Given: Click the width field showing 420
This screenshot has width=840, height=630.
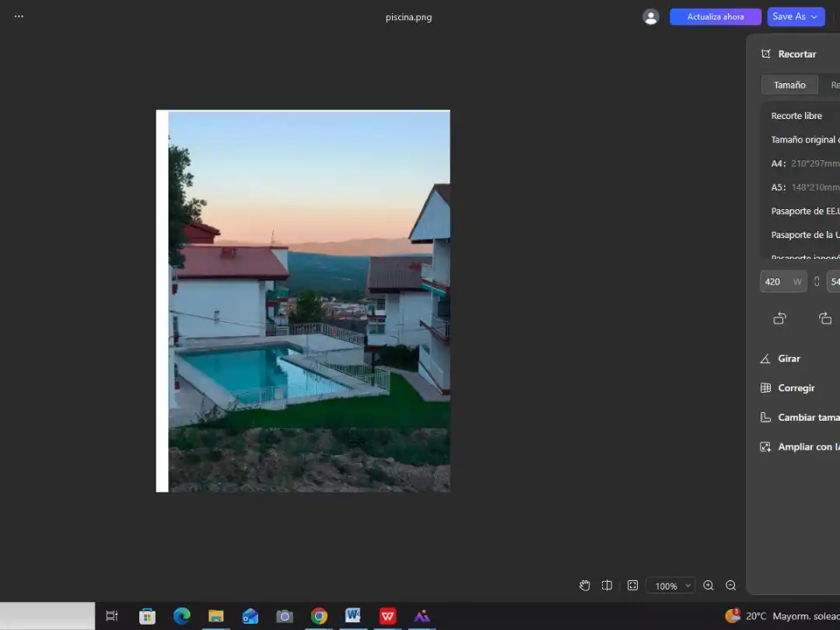Looking at the screenshot, I should coord(783,282).
